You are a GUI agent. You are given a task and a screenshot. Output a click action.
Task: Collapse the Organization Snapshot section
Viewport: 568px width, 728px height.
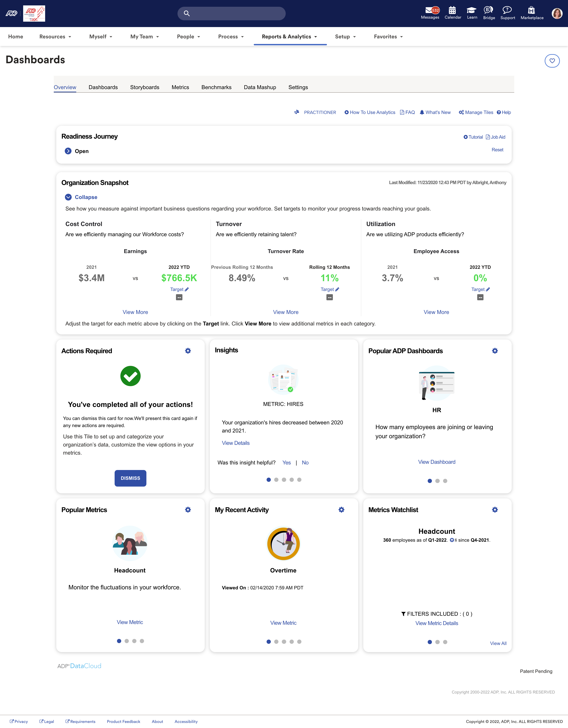[68, 197]
